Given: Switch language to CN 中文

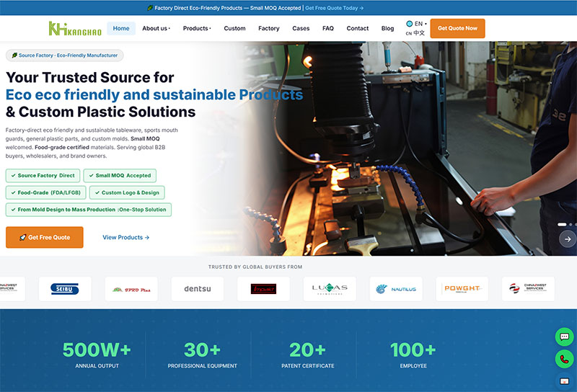Looking at the screenshot, I should [415, 32].
